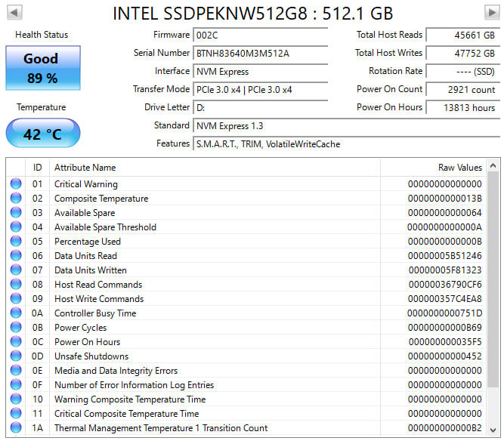This screenshot has width=504, height=444.
Task: Click the previous disk left arrow button
Action: pyautogui.click(x=14, y=13)
